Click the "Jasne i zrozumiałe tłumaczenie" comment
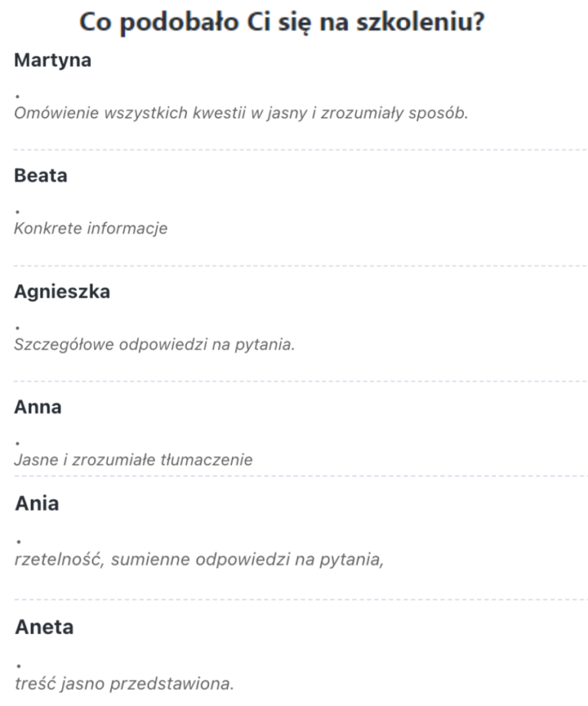Screen dimensions: 588x706 coord(133,460)
